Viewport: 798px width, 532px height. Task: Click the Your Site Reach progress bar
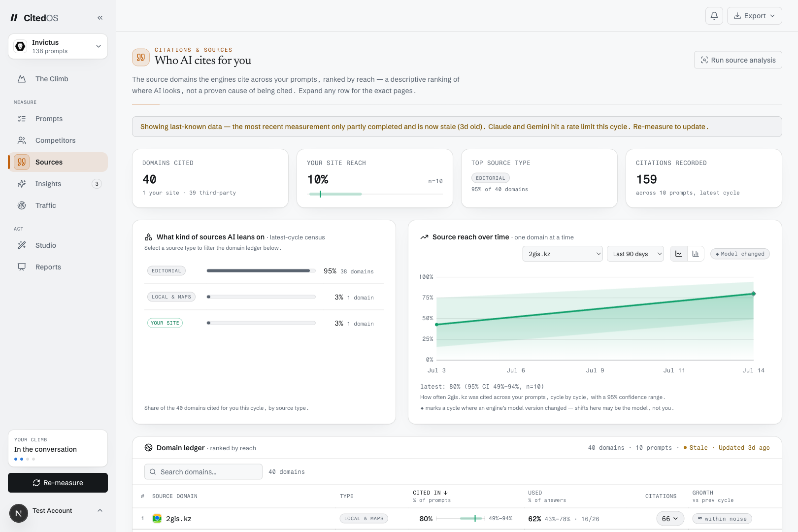point(375,194)
